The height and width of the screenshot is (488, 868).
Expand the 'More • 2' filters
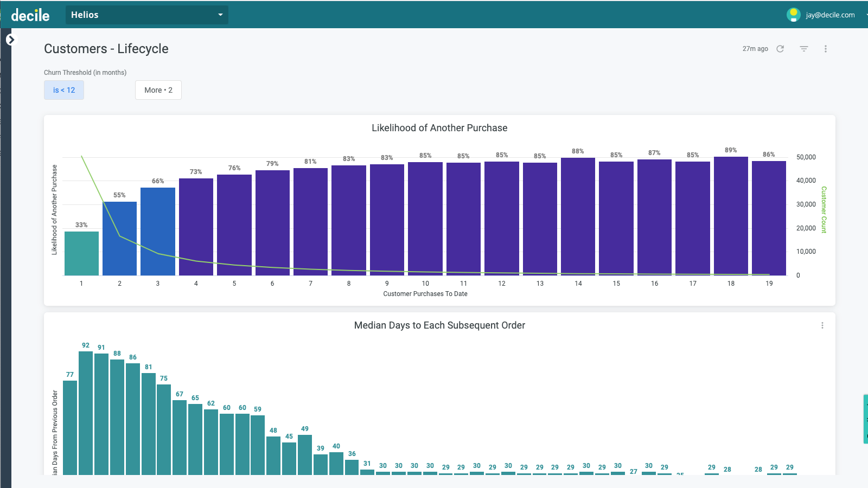158,90
